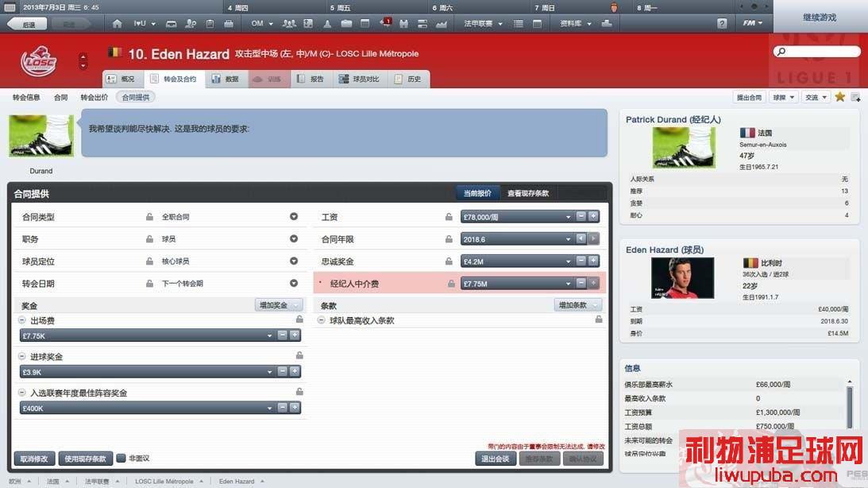The image size is (868, 488).
Task: Expand the 增加条款 dropdown
Action: click(578, 305)
